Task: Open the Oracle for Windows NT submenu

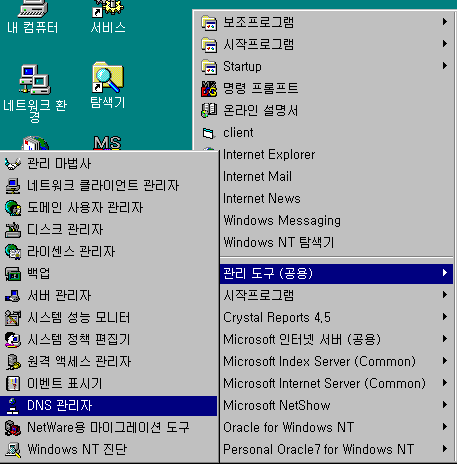Action: [x=336, y=427]
